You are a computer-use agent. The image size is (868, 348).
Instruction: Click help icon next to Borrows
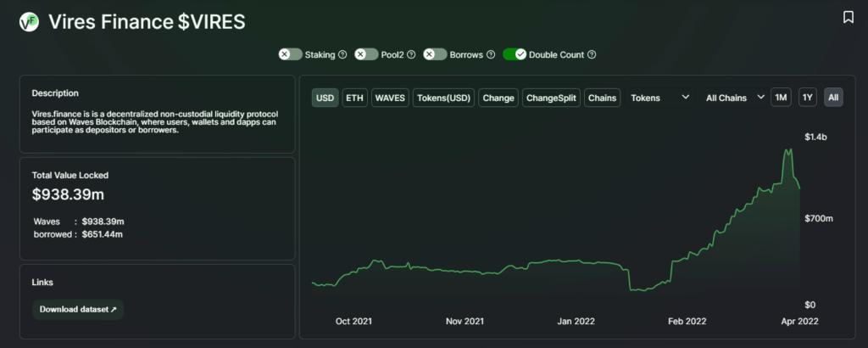490,54
